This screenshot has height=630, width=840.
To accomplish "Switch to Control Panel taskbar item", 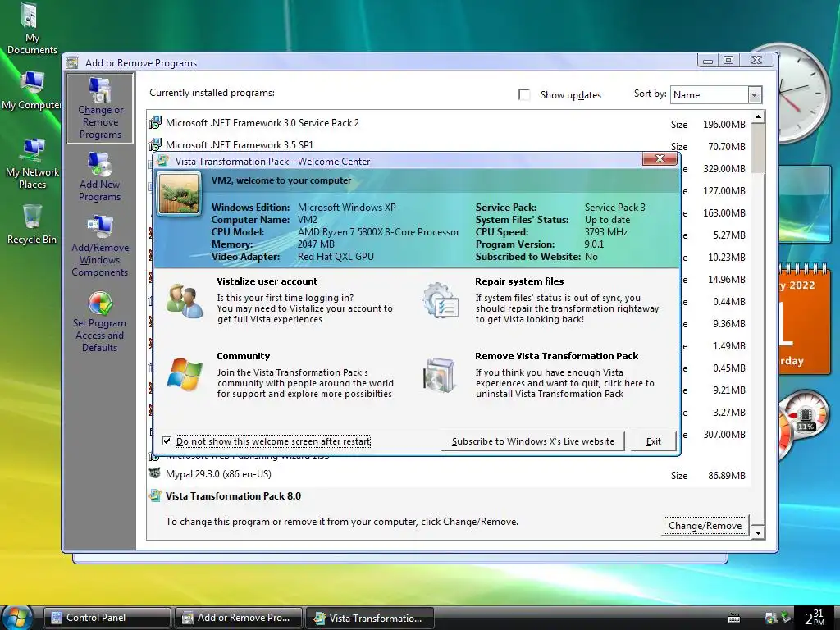I will (107, 618).
